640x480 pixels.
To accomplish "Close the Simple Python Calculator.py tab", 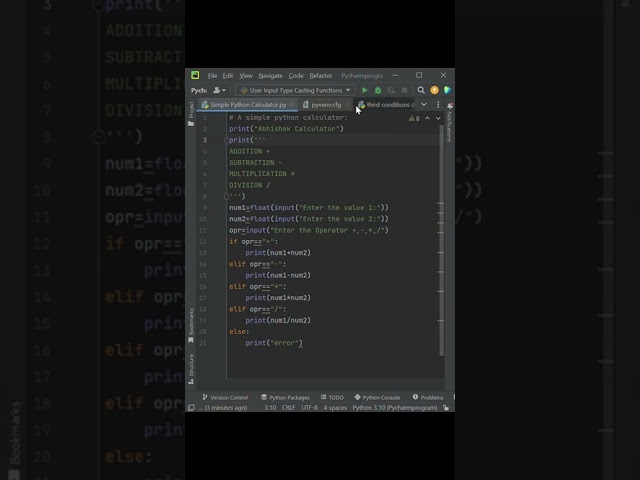I will coord(292,105).
